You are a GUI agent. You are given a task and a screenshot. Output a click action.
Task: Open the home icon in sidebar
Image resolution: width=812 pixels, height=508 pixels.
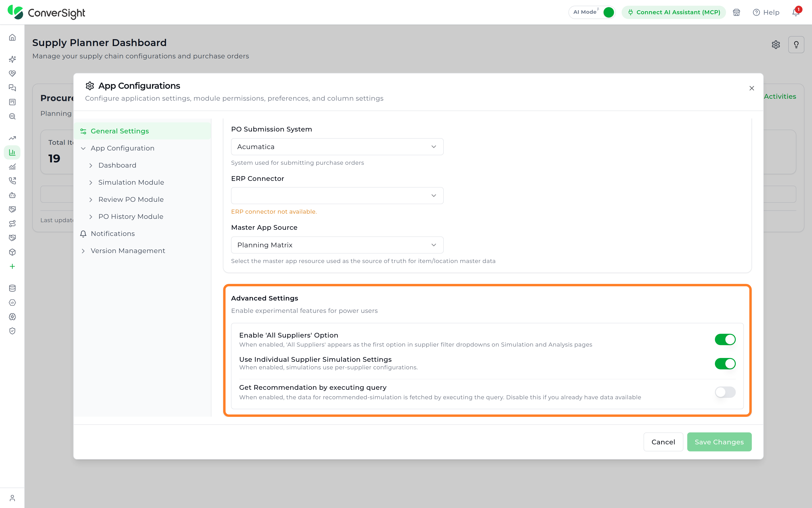tap(12, 37)
